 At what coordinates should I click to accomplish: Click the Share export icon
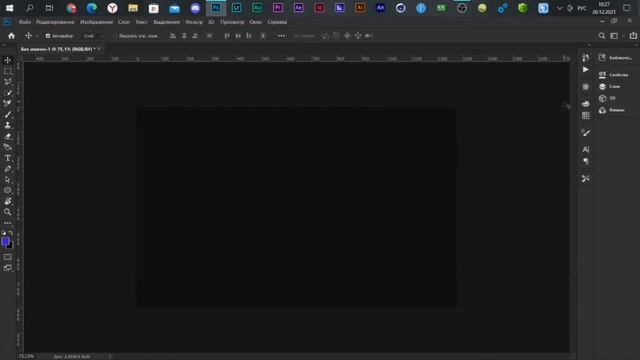633,36
